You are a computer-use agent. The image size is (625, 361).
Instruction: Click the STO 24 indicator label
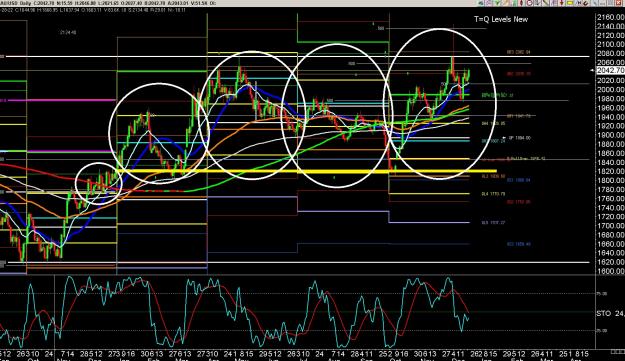click(x=611, y=314)
